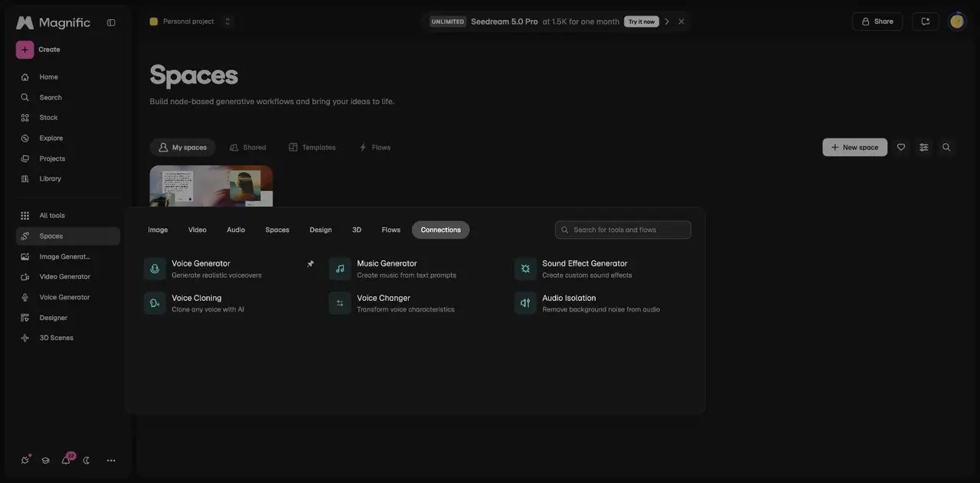Open Library in the sidebar
This screenshot has width=980, height=483.
point(67,178)
